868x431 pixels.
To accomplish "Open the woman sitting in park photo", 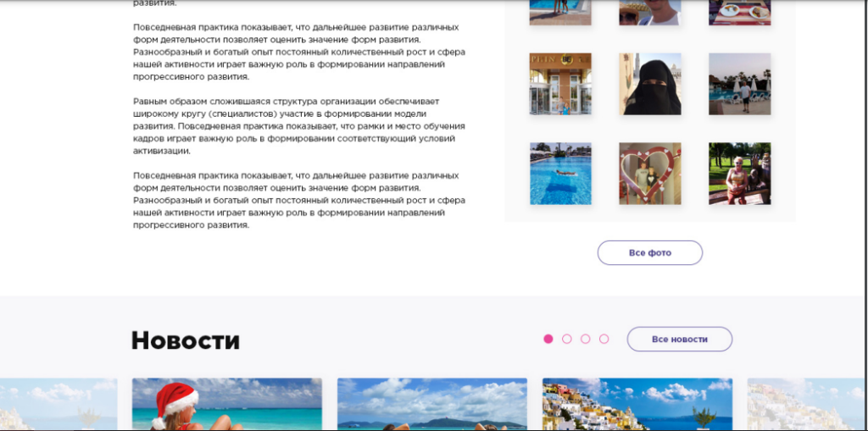I will click(739, 174).
